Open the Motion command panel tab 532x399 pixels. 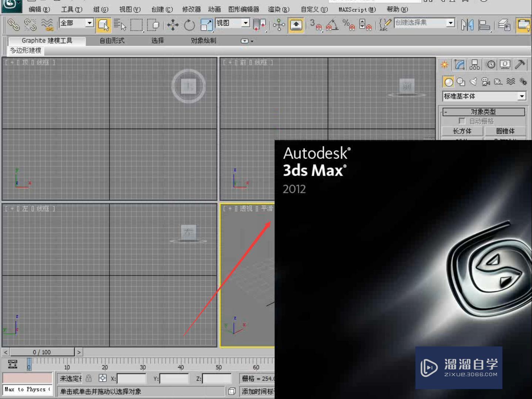tap(491, 65)
